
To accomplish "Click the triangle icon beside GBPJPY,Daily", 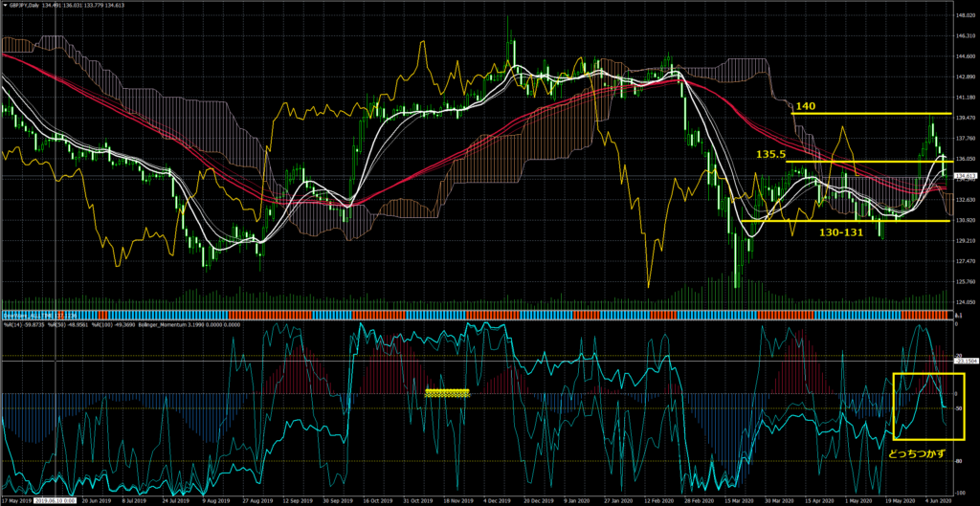I will click(x=5, y=5).
